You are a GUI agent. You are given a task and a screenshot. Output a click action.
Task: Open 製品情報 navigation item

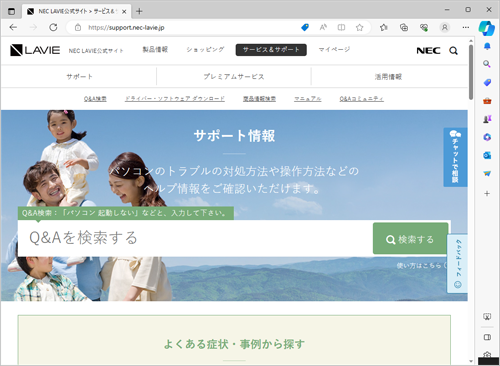[x=155, y=50]
